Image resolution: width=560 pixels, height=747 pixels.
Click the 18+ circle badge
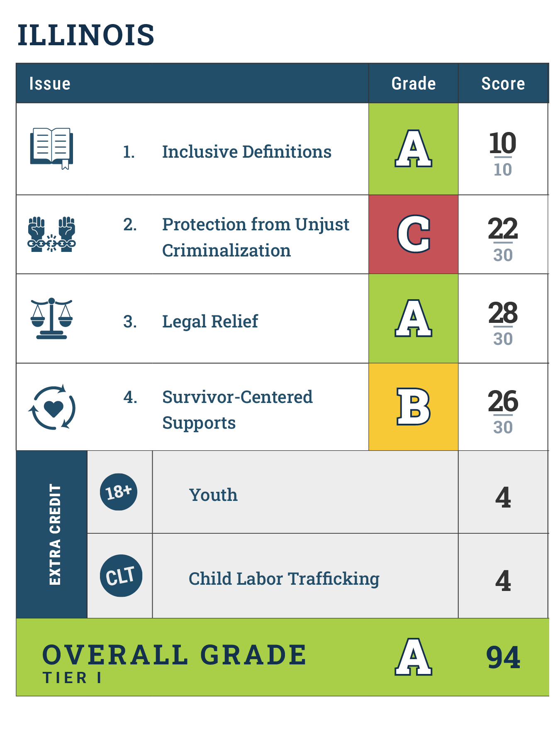[119, 492]
